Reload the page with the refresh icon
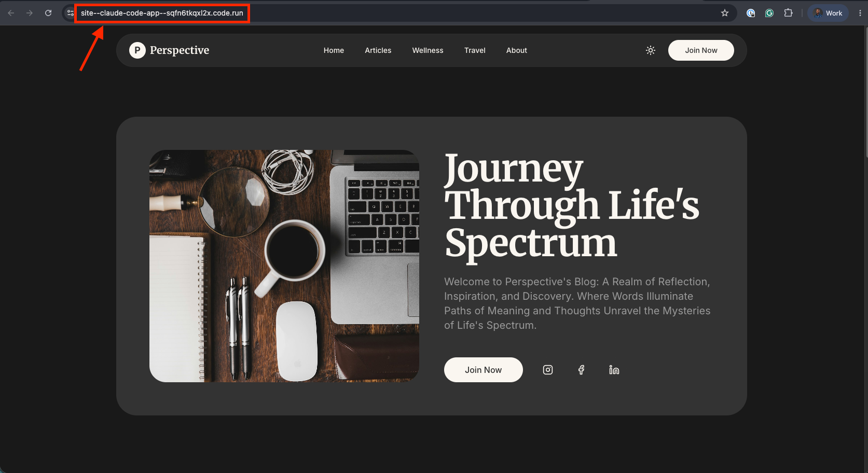 (x=48, y=13)
